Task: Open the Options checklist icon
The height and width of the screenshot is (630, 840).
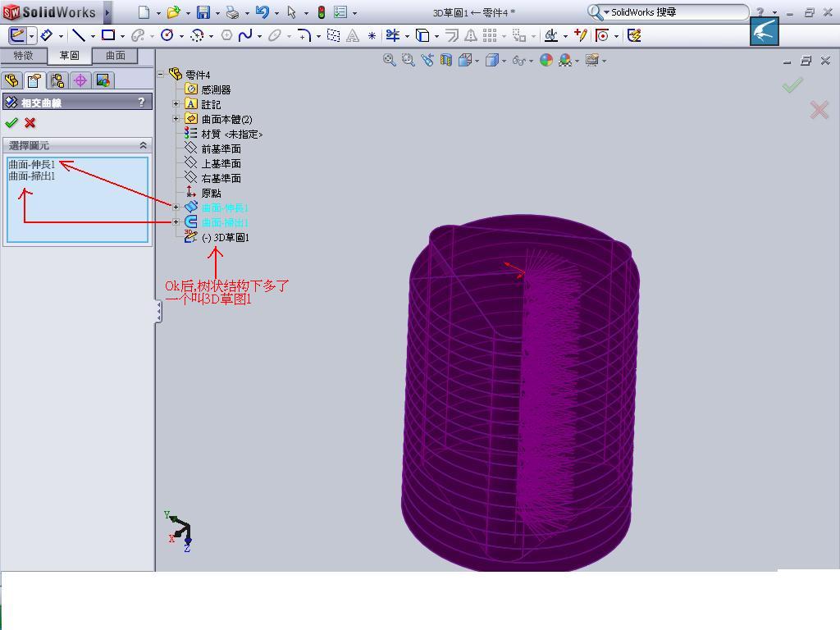Action: [340, 11]
